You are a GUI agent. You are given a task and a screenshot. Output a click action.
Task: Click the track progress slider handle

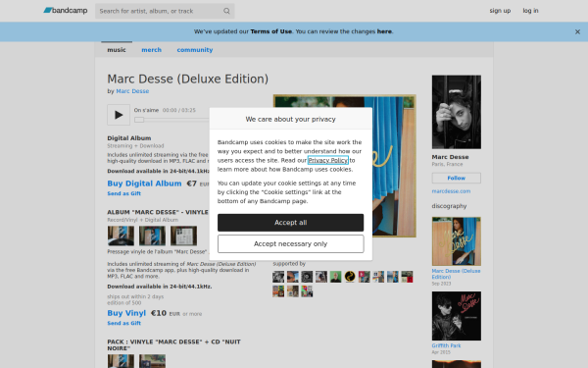(139, 120)
